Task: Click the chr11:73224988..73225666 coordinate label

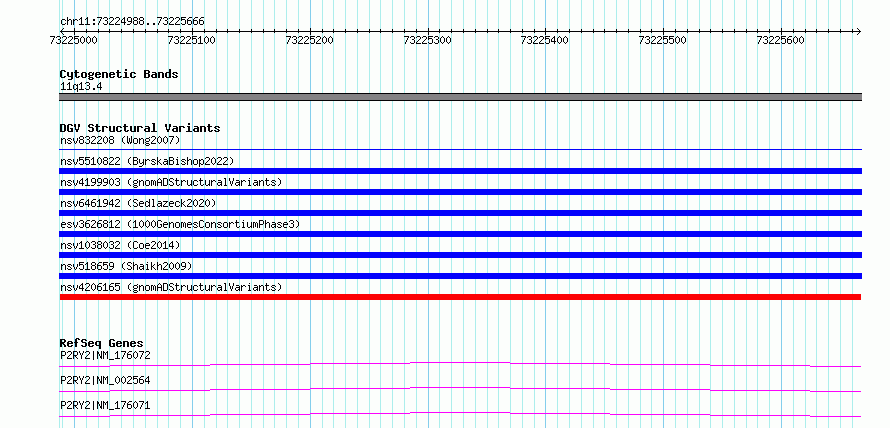Action: [x=132, y=22]
